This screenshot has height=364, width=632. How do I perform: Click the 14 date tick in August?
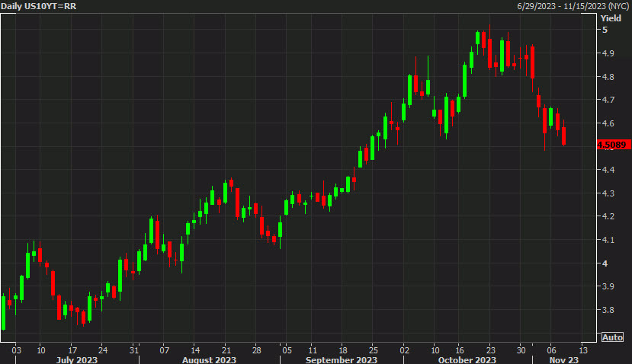pos(195,350)
